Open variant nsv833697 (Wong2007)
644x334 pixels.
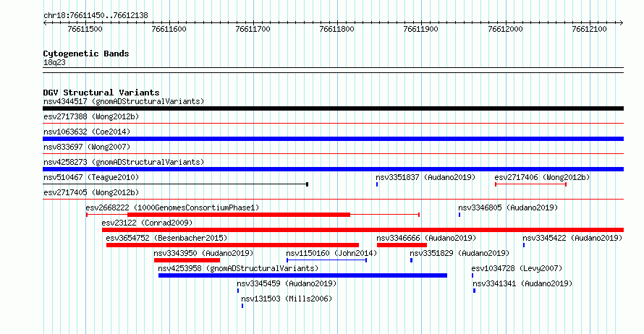click(x=87, y=147)
